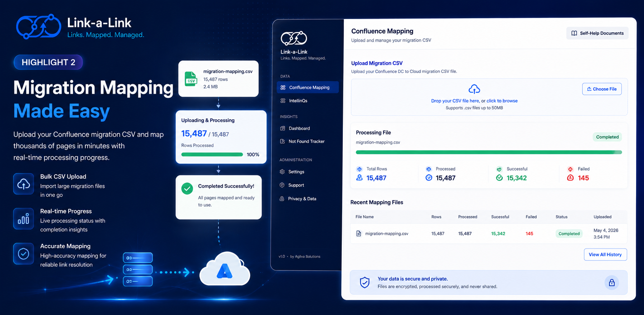Click the Sucessful column header
644x315 pixels.
[500, 217]
